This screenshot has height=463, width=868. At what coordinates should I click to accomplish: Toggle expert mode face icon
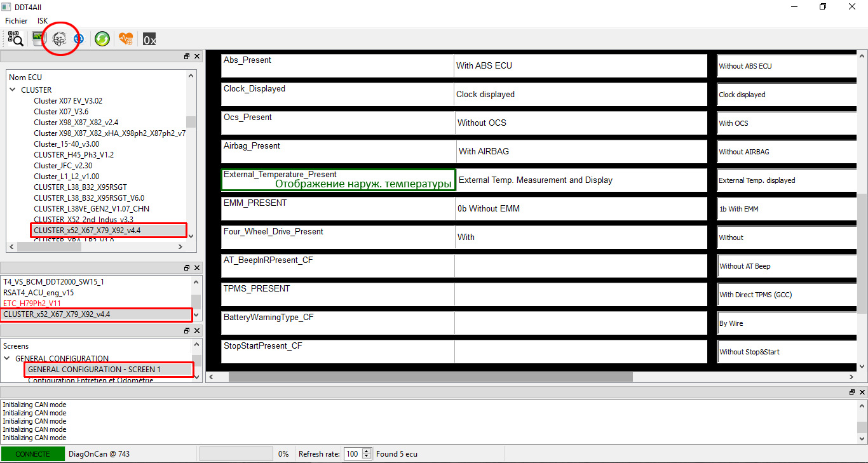click(x=59, y=39)
